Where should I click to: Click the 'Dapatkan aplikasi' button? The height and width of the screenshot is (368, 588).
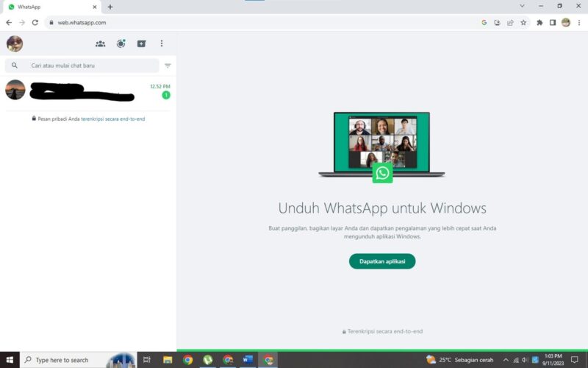[x=382, y=261]
